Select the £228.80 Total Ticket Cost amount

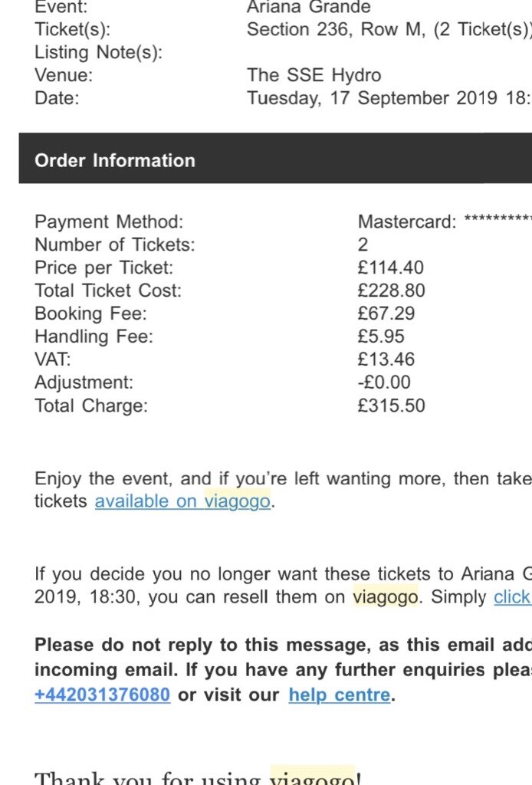click(x=391, y=291)
